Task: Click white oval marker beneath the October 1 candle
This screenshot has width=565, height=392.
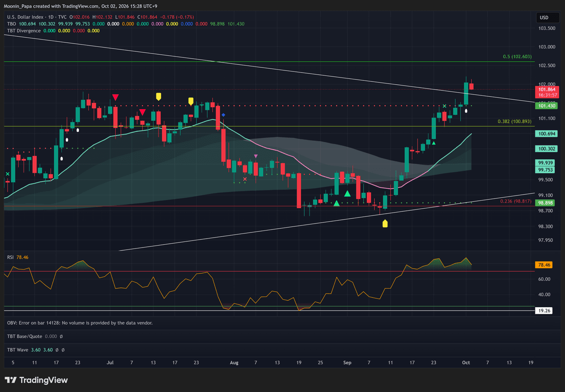Action: (x=466, y=112)
